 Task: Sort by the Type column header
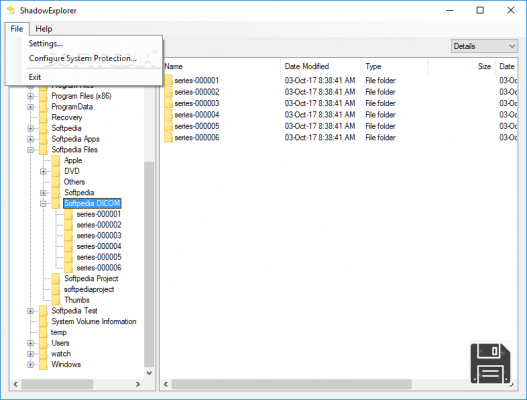(x=395, y=66)
